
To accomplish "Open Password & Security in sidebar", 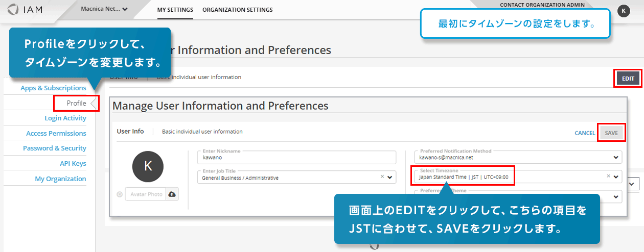I will [54, 148].
